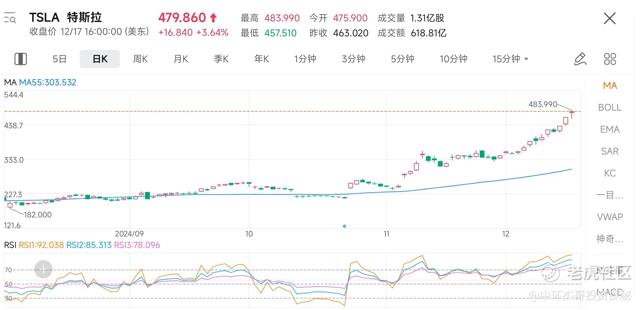
Task: Select the 一目… Ichimoku indicator
Action: [x=610, y=195]
